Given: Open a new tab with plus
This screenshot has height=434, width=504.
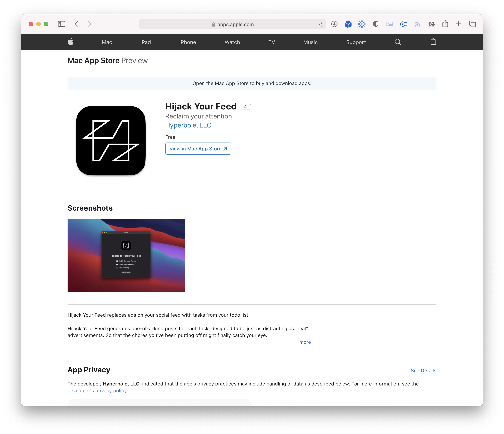Looking at the screenshot, I should (458, 24).
